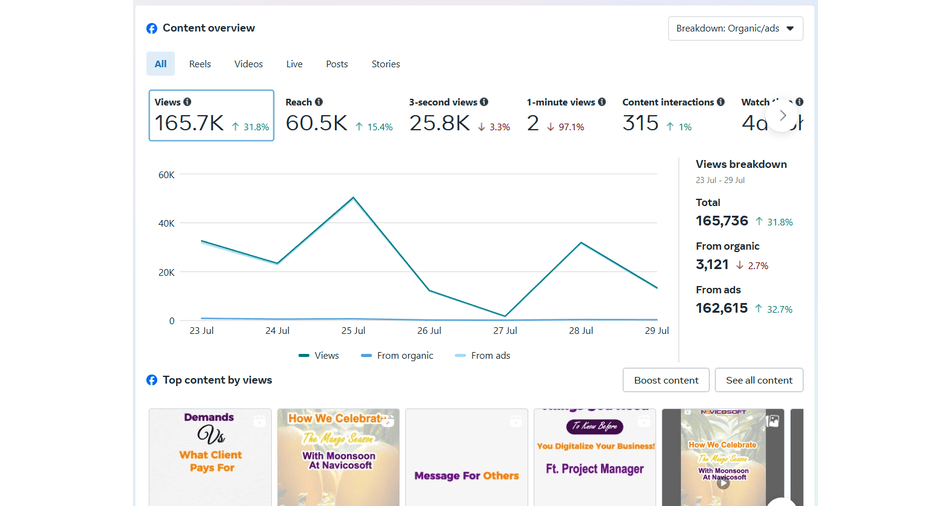Toggle the From ads legend item

pyautogui.click(x=482, y=356)
